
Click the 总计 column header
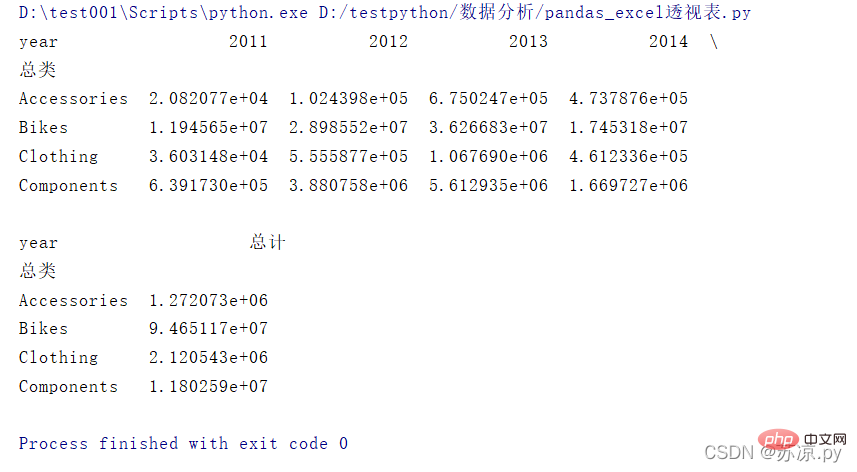(x=268, y=243)
